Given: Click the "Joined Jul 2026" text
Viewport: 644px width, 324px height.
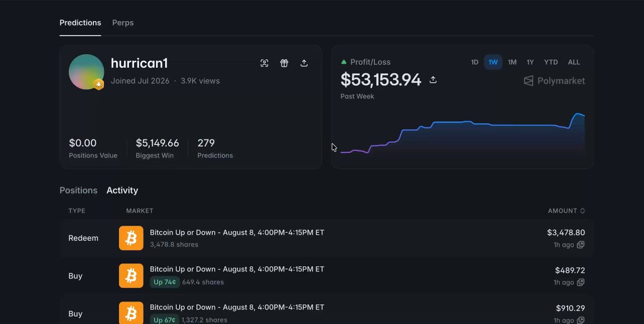Looking at the screenshot, I should coord(140,81).
